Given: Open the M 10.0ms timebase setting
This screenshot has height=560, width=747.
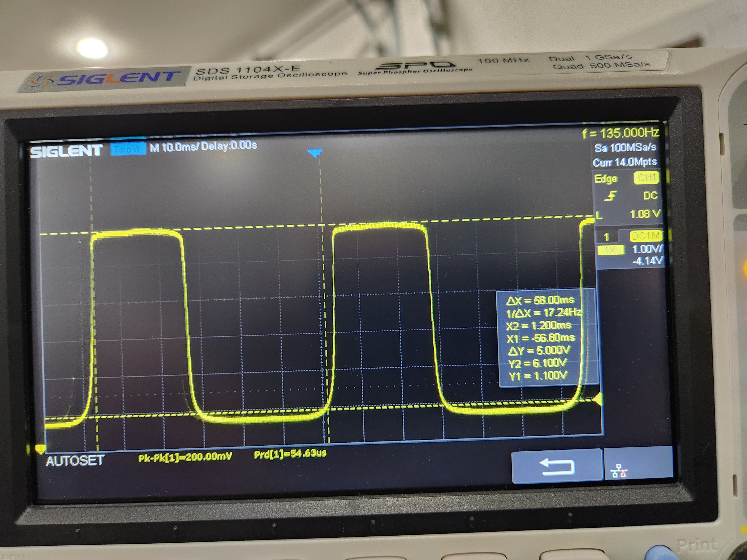Looking at the screenshot, I should point(175,147).
